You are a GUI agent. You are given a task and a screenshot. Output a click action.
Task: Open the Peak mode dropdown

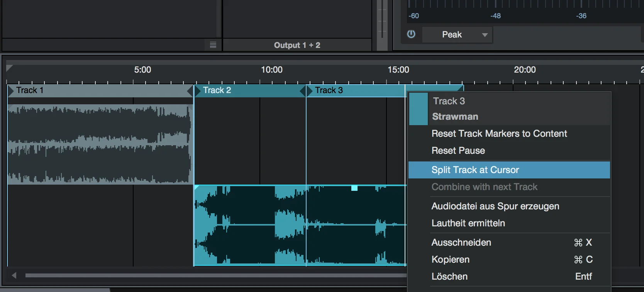(458, 35)
